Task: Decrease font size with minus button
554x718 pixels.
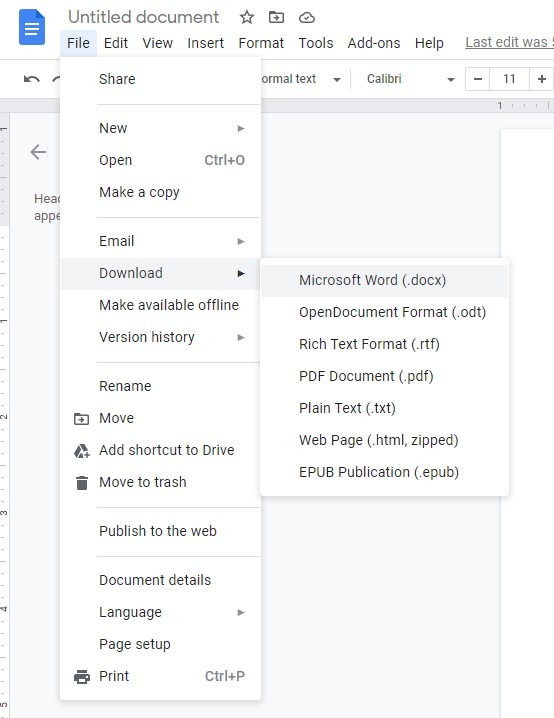Action: click(x=478, y=79)
